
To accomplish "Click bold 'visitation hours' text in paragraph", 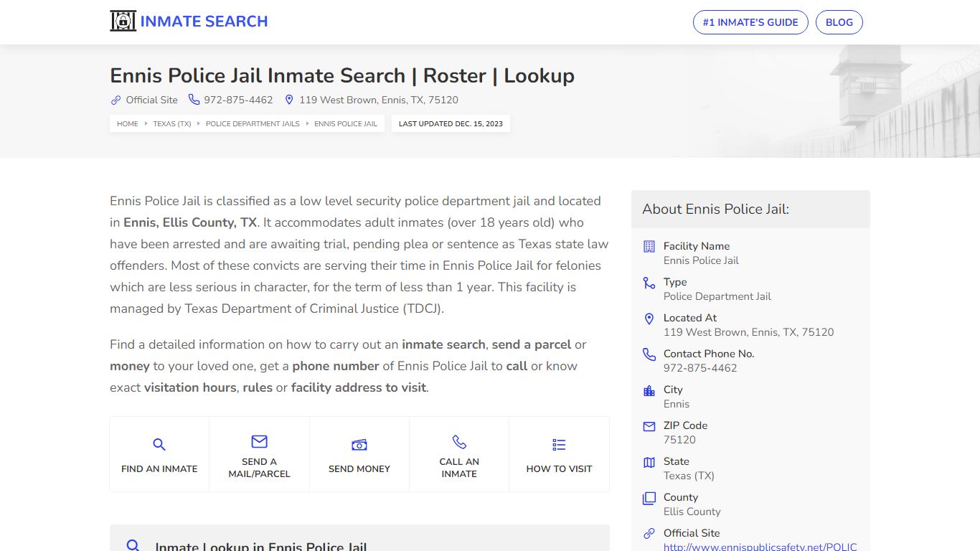I will pyautogui.click(x=190, y=387).
